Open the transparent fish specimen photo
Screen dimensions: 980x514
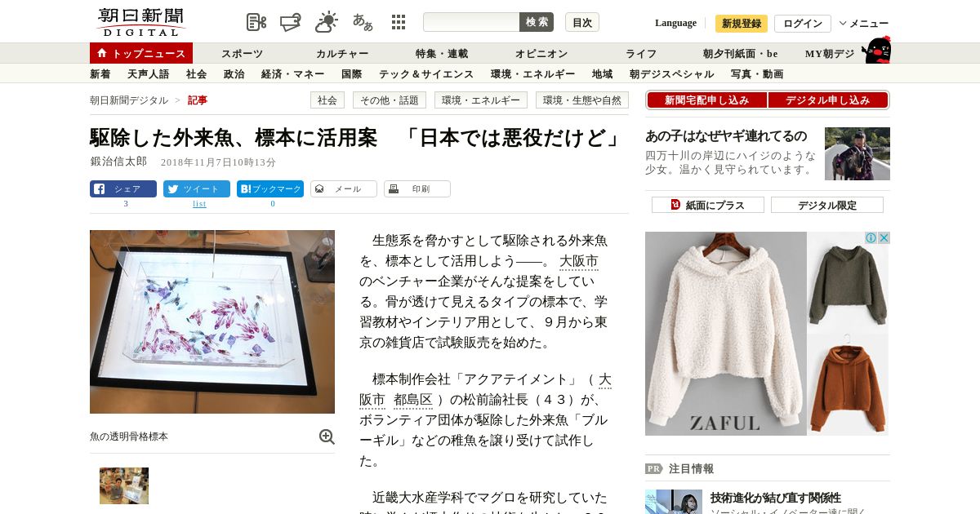coord(212,321)
